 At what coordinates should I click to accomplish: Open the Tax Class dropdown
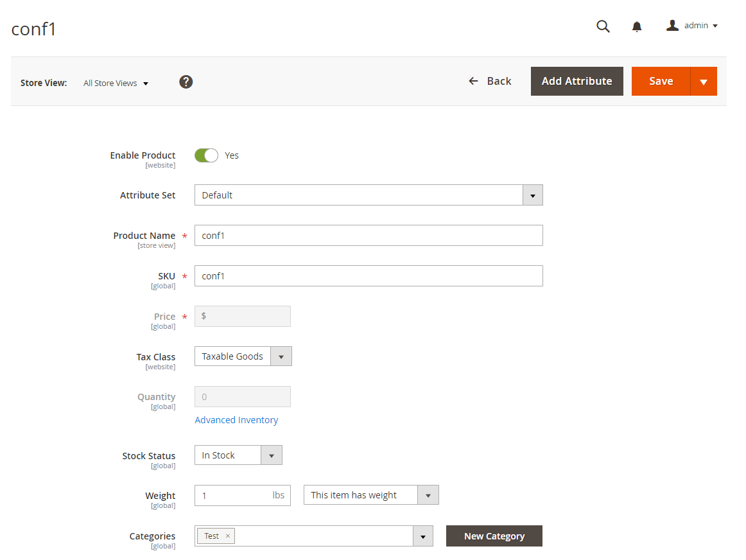(x=243, y=356)
